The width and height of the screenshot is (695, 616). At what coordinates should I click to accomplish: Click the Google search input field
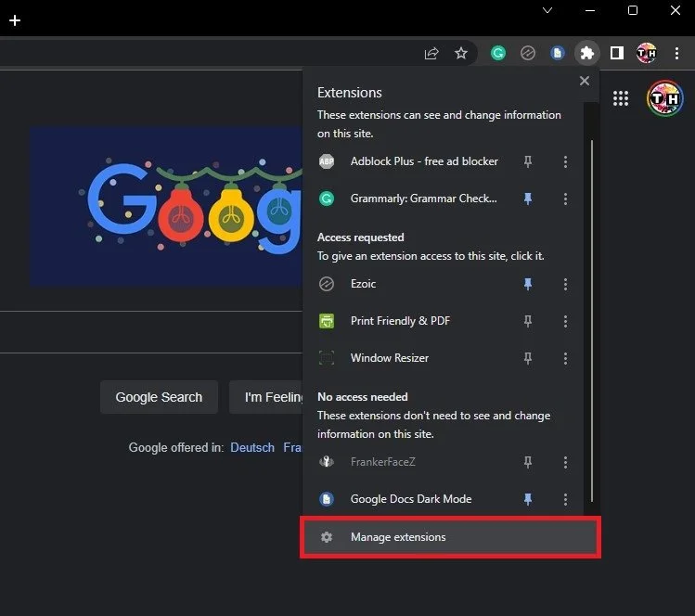point(151,332)
